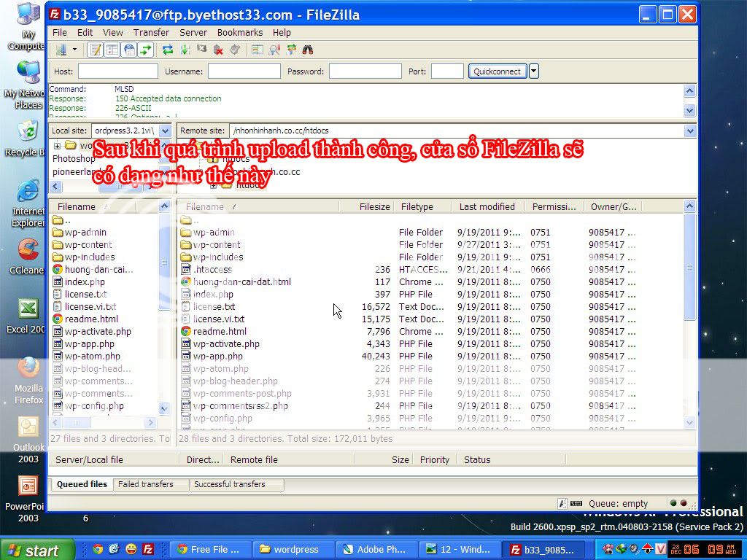Open directory listing filters icon
The width and height of the screenshot is (747, 560).
click(x=258, y=50)
